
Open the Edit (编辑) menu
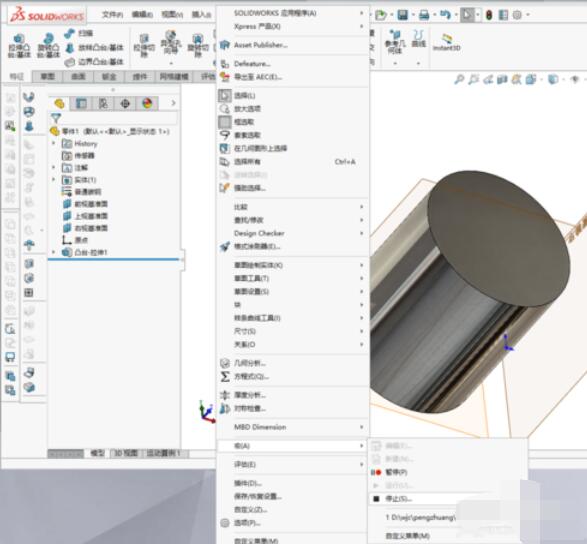point(142,15)
